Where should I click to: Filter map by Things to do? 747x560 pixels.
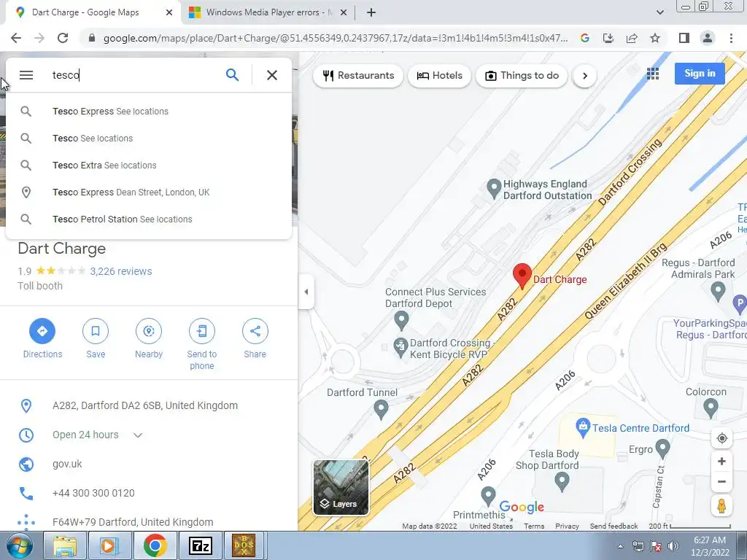coord(522,76)
